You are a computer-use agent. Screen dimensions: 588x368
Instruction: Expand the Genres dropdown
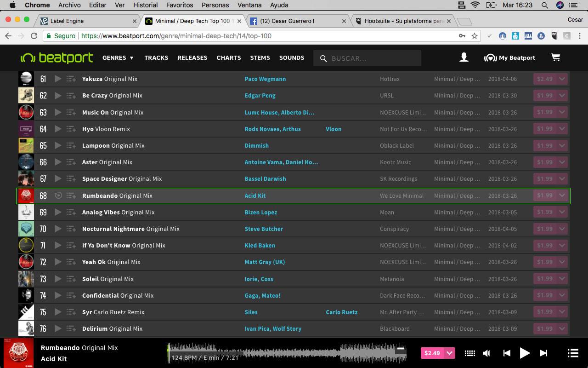pos(118,57)
